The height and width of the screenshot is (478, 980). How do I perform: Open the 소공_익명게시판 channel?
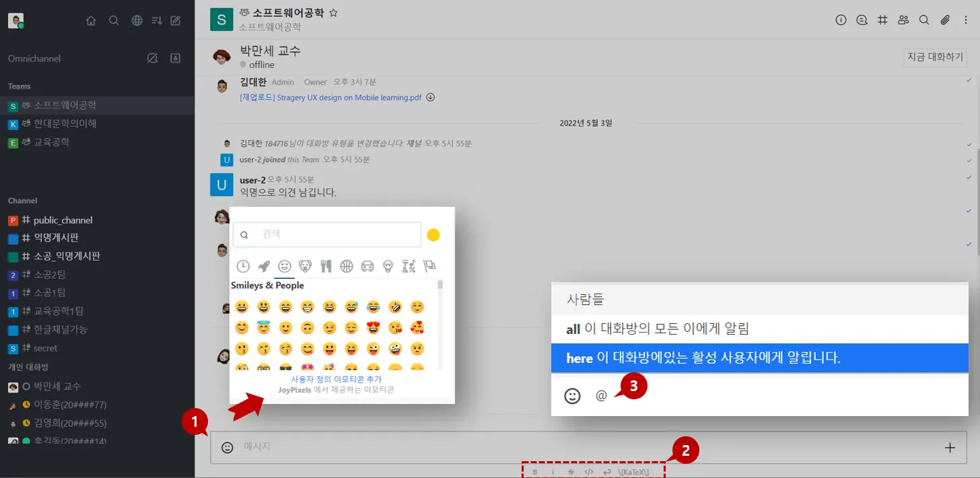(x=97, y=257)
